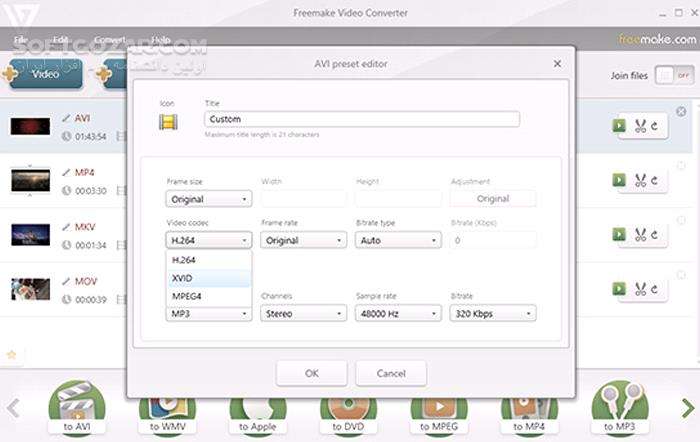Viewport: 700px width, 442px height.
Task: Play the MP4 file preview
Action: tap(619, 180)
